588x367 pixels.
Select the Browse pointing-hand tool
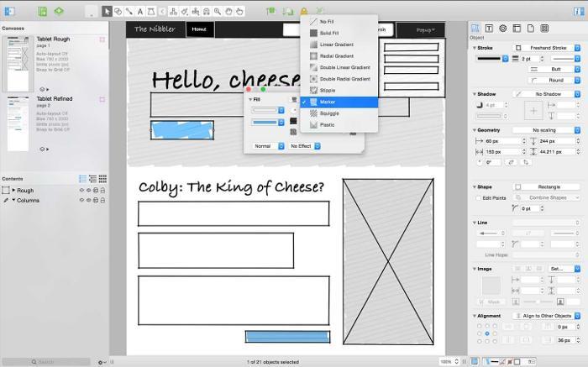(239, 12)
